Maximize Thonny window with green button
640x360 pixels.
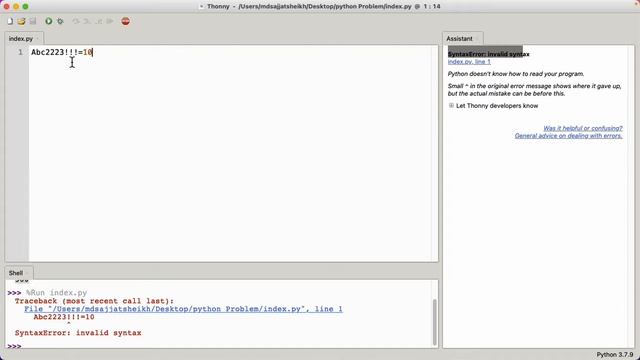(x=25, y=7)
